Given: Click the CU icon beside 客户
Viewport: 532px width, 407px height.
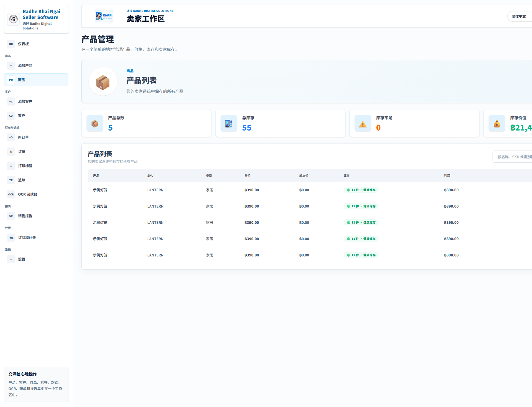Looking at the screenshot, I should coord(11,116).
